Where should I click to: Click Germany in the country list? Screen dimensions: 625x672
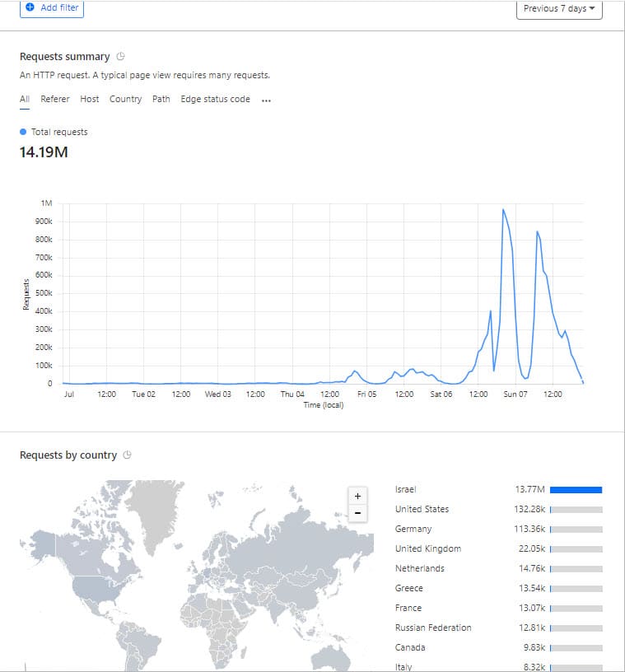(413, 529)
